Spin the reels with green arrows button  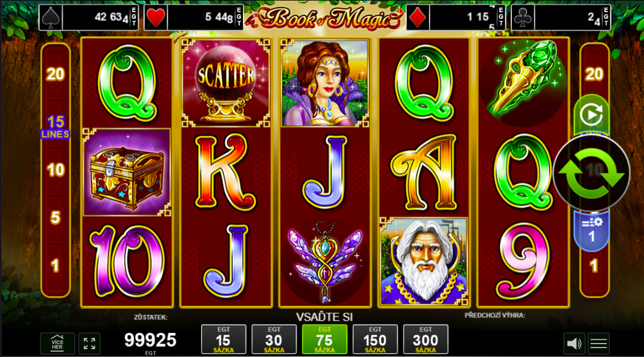pos(592,174)
